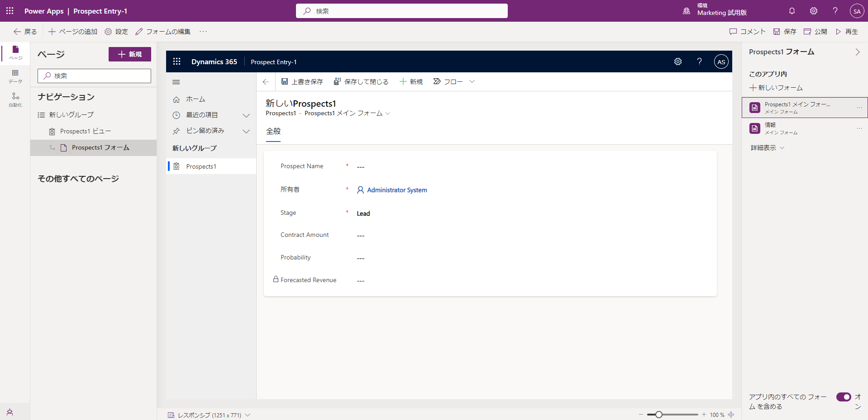The height and width of the screenshot is (420, 868).
Task: Select the データ (Data) sidebar icon
Action: point(15,77)
